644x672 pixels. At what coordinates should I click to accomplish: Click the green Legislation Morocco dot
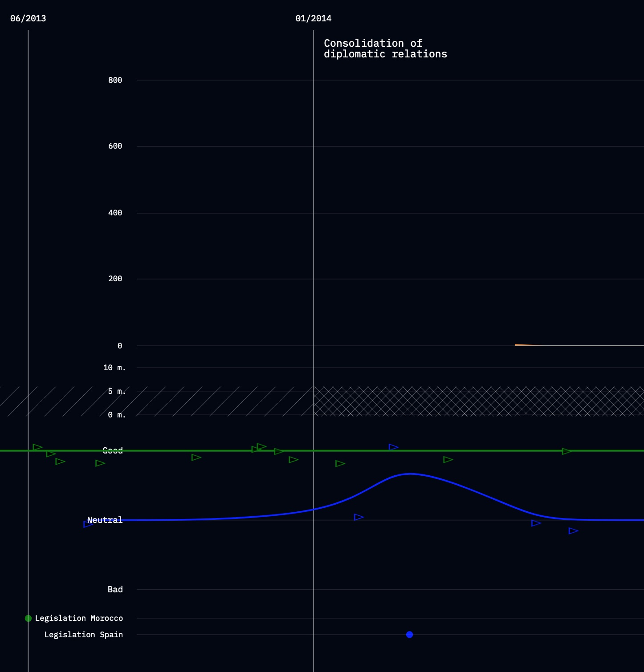(28, 618)
